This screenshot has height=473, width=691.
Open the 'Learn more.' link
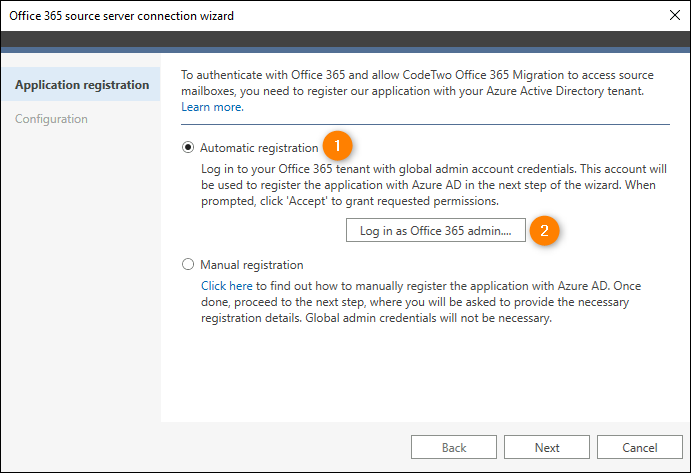[x=212, y=107]
